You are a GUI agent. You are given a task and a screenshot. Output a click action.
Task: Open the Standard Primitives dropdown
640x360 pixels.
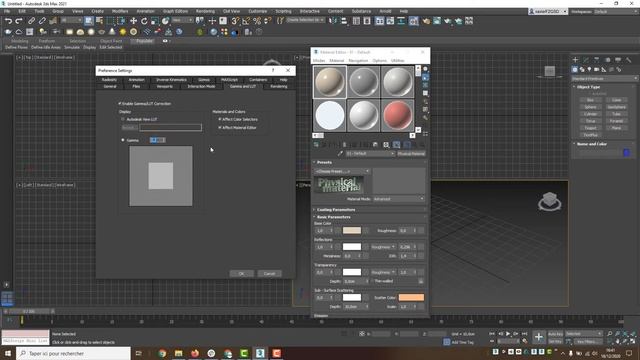(x=604, y=78)
